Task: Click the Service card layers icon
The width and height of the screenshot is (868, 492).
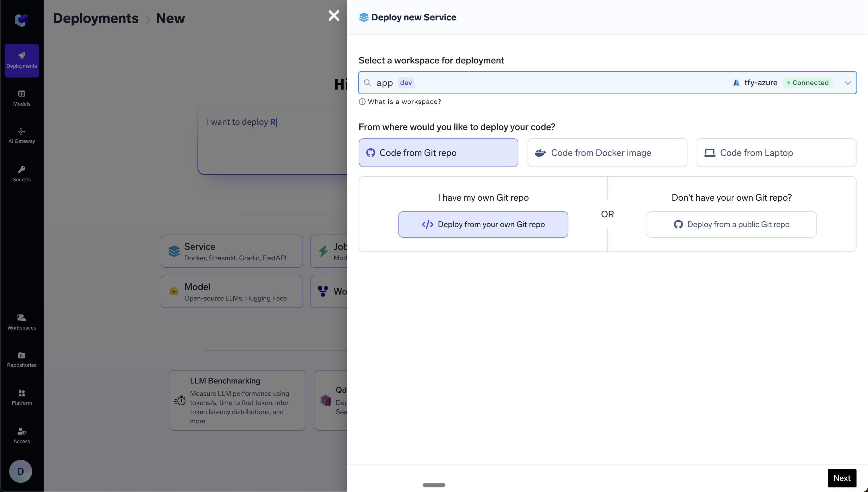Action: pyautogui.click(x=174, y=251)
